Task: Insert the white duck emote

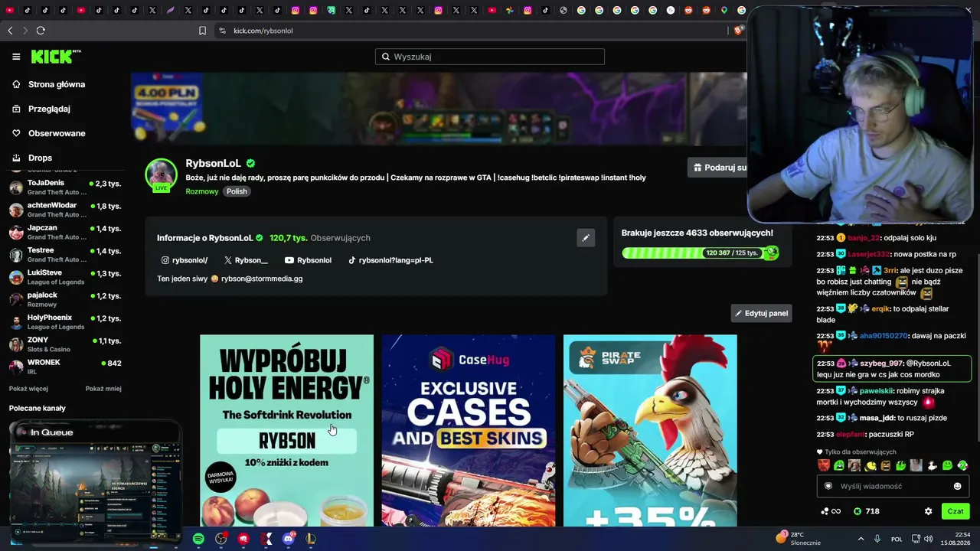Action: click(x=932, y=465)
